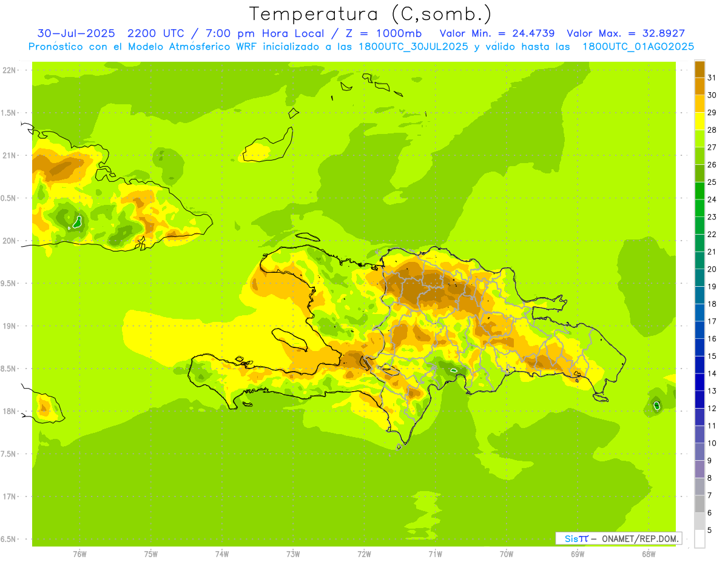The image size is (728, 562).
Task: Select the date "30-Jul-2025" in header
Action: point(76,33)
